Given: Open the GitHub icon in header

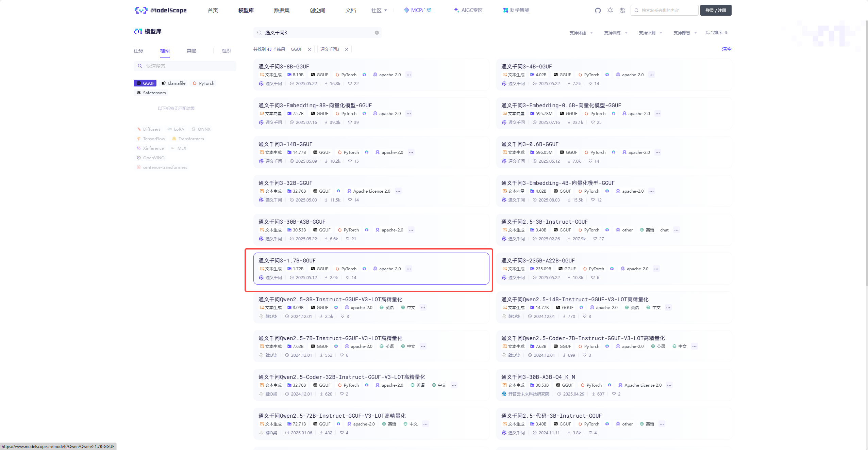Looking at the screenshot, I should (598, 11).
